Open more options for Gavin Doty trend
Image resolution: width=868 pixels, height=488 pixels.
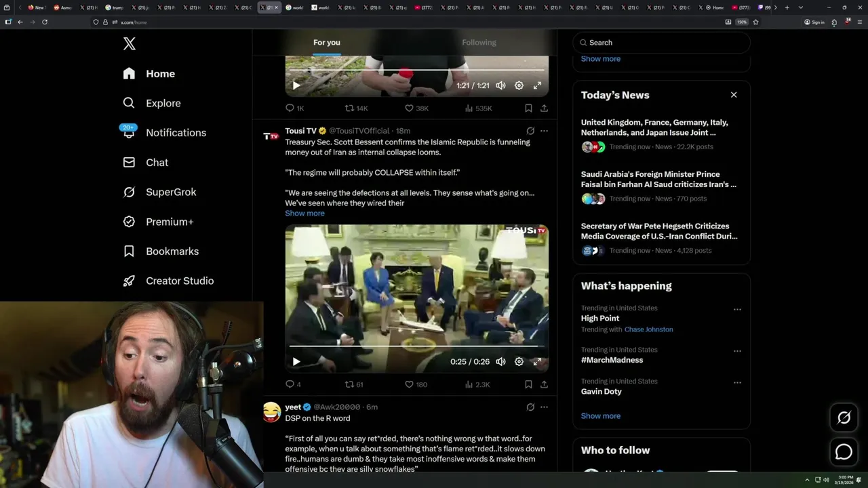pos(737,382)
